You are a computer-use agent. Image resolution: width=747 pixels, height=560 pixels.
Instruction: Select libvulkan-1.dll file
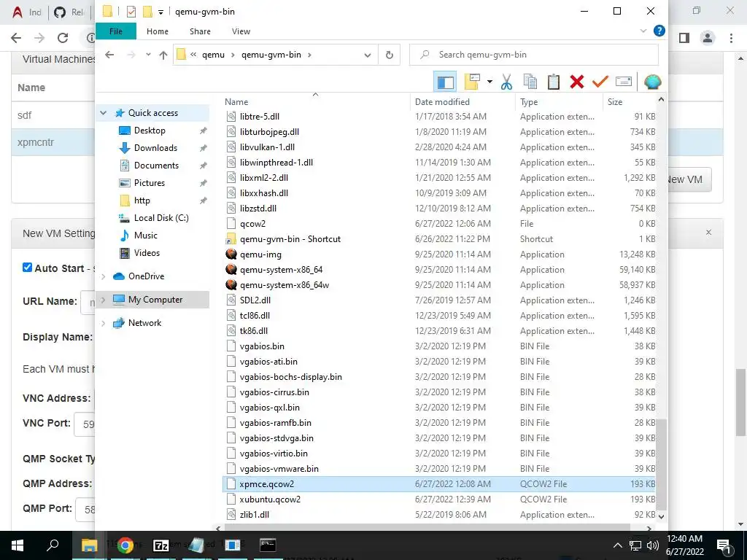pyautogui.click(x=267, y=147)
